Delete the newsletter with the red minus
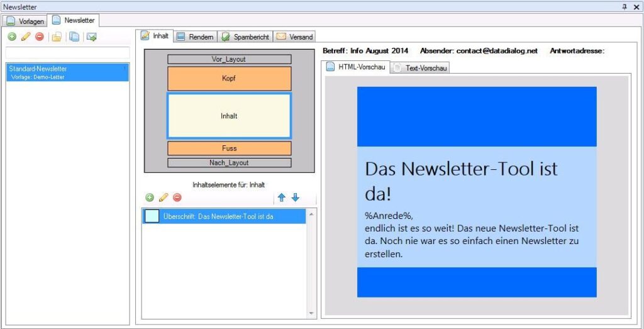This screenshot has height=329, width=644. coord(40,37)
